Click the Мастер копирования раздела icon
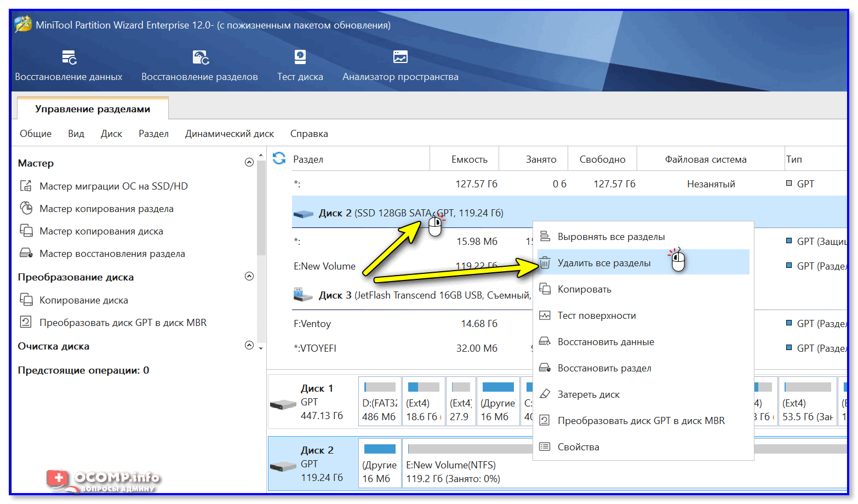Screen dimensions: 858x504 click(x=26, y=208)
